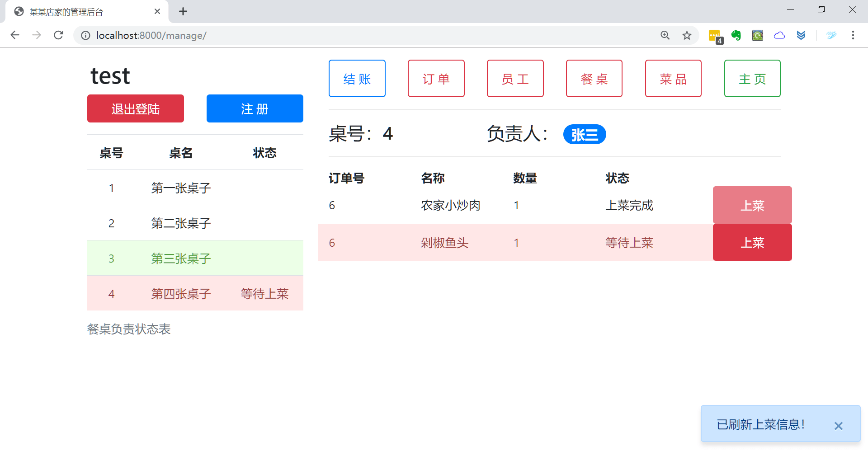Screen dimensions: 868x461
Task: Open the cloud sync extension icon
Action: click(x=779, y=35)
